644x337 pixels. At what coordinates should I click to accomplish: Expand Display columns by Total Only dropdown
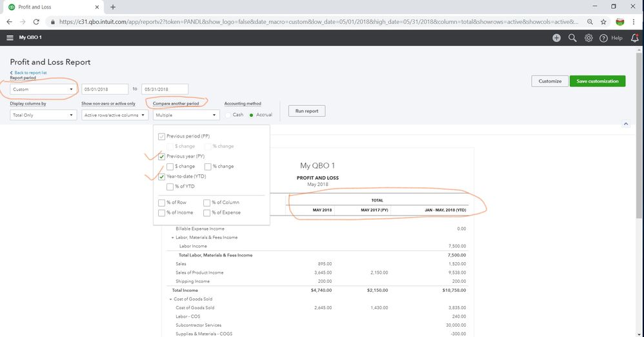[44, 115]
